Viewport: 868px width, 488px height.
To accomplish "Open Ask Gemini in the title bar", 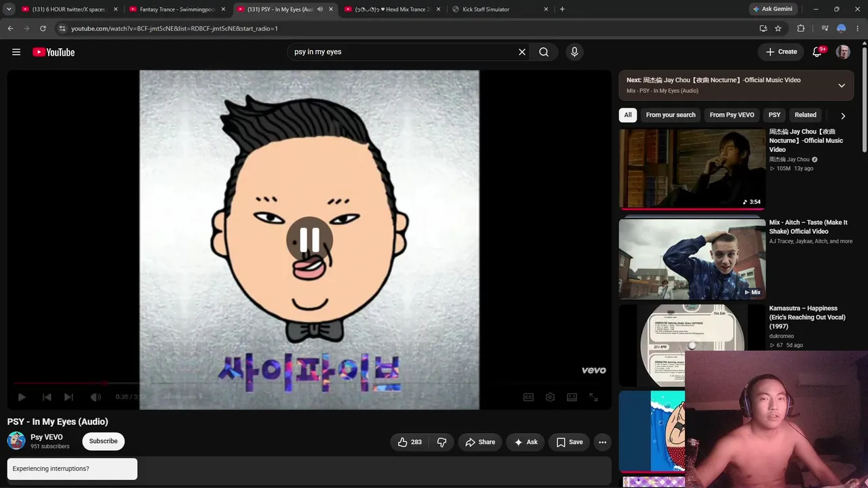I will pos(774,9).
